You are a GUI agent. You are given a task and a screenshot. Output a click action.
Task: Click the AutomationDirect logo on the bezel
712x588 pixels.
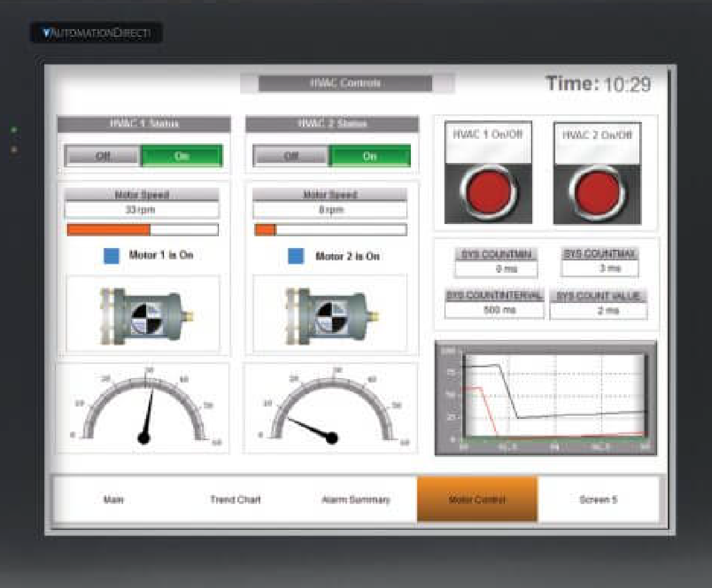97,33
